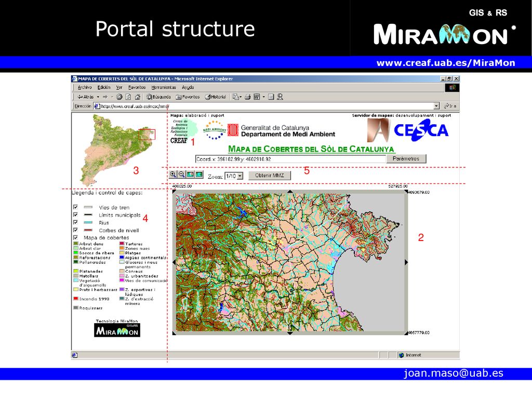This screenshot has height=399, width=532.
Task: Uncheck Rius layer checkbox
Action: (x=75, y=222)
